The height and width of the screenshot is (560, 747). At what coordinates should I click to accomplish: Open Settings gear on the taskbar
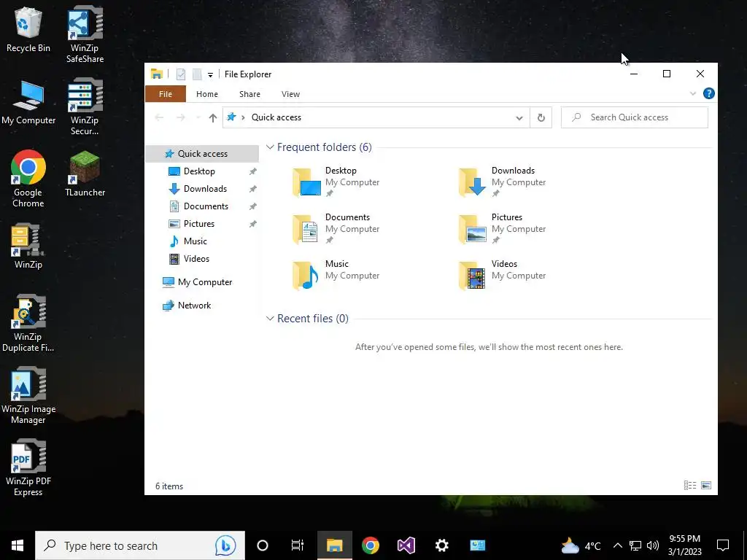coord(442,545)
